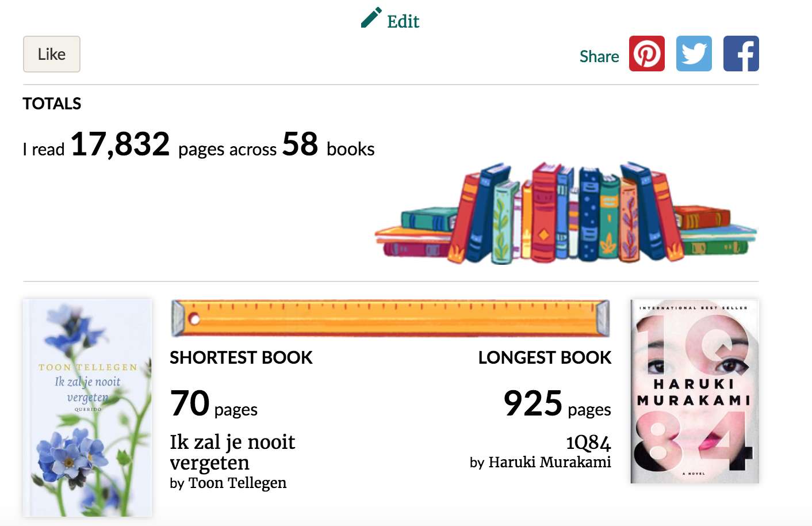Screen dimensions: 812x526
Task: Click the 58 books count
Action: [300, 144]
